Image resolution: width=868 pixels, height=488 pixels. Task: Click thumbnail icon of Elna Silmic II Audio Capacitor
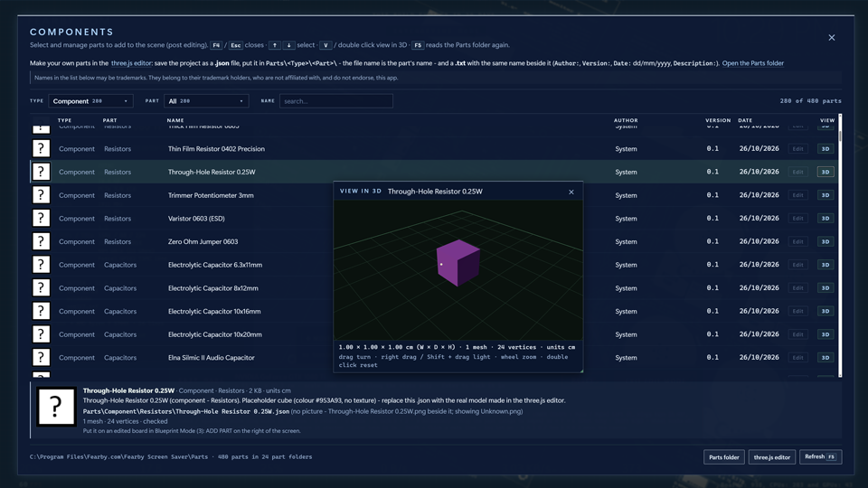click(x=41, y=358)
